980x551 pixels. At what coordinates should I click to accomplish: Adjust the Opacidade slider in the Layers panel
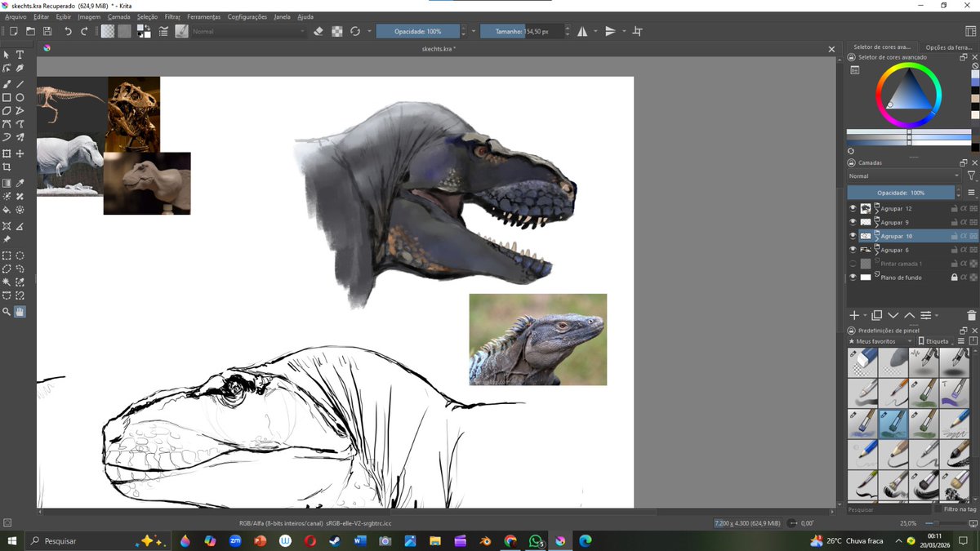(901, 192)
